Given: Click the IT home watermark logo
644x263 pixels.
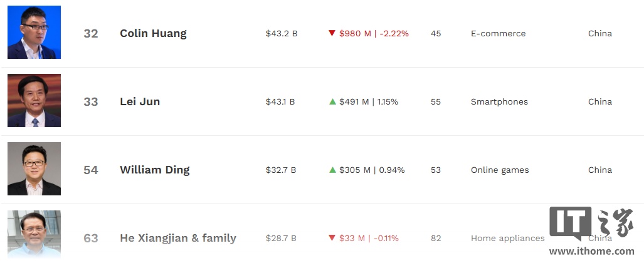Looking at the screenshot, I should 591,224.
